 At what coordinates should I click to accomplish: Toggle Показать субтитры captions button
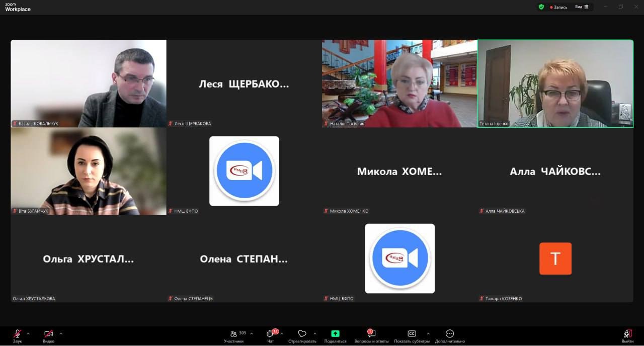pyautogui.click(x=412, y=336)
